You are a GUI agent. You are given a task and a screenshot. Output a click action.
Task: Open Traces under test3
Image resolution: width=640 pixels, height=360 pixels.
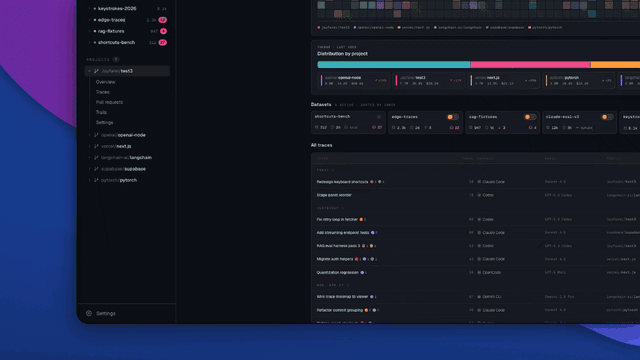(102, 92)
